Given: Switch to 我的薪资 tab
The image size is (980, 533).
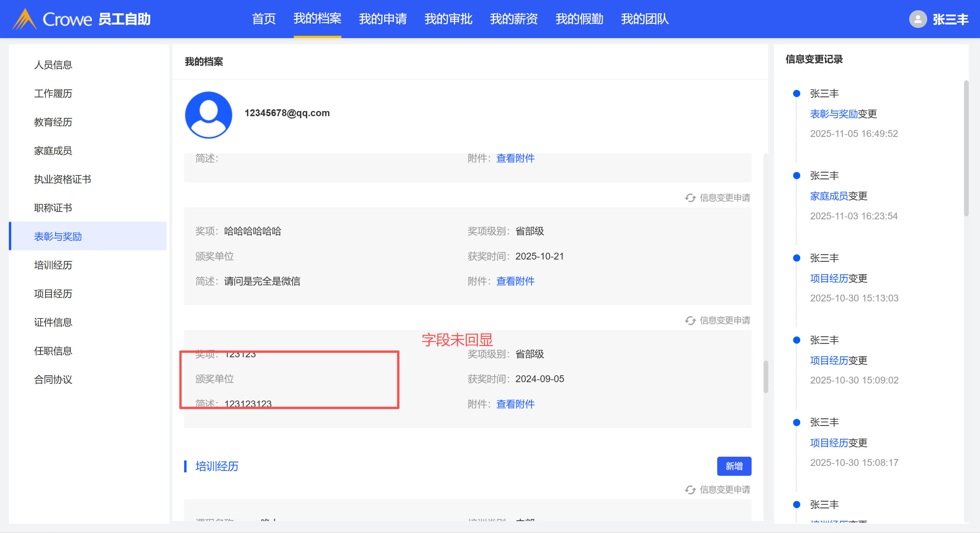Looking at the screenshot, I should pos(514,19).
